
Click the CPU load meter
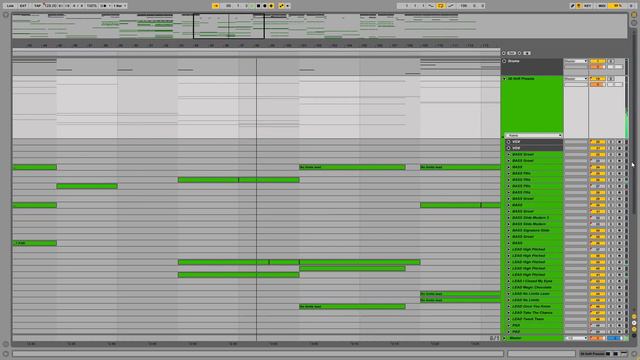click(616, 6)
